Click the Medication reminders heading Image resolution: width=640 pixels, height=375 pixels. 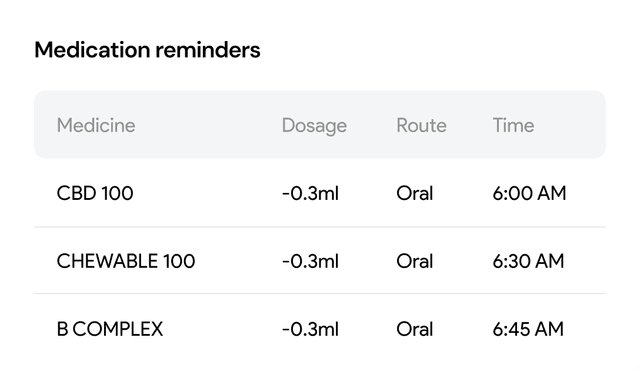click(x=147, y=50)
